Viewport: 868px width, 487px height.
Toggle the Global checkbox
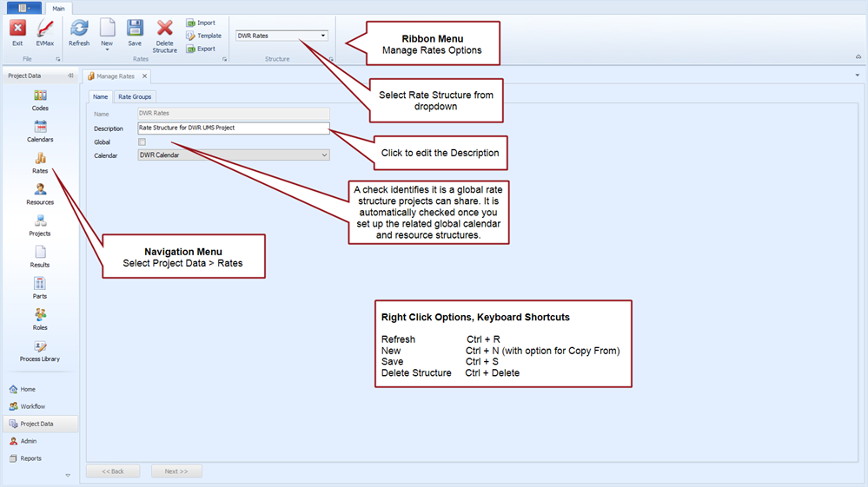pyautogui.click(x=142, y=142)
